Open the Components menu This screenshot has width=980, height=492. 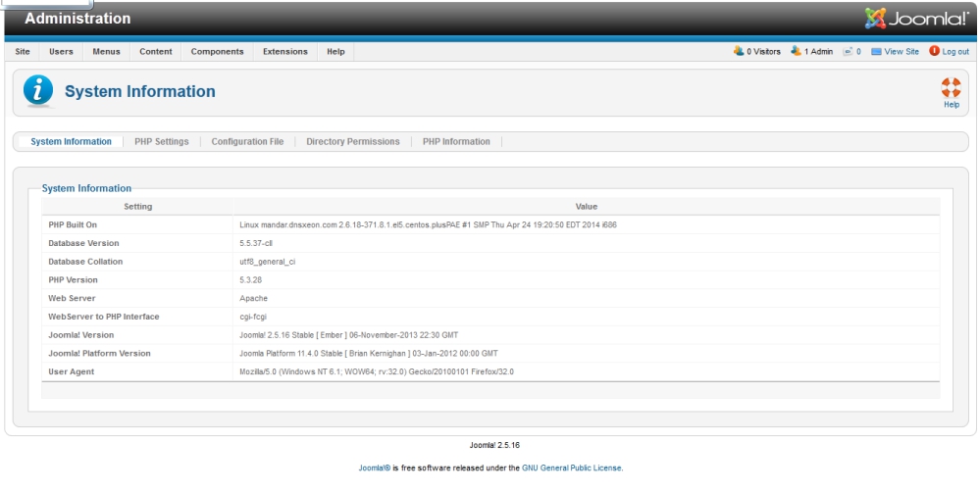pyautogui.click(x=218, y=51)
